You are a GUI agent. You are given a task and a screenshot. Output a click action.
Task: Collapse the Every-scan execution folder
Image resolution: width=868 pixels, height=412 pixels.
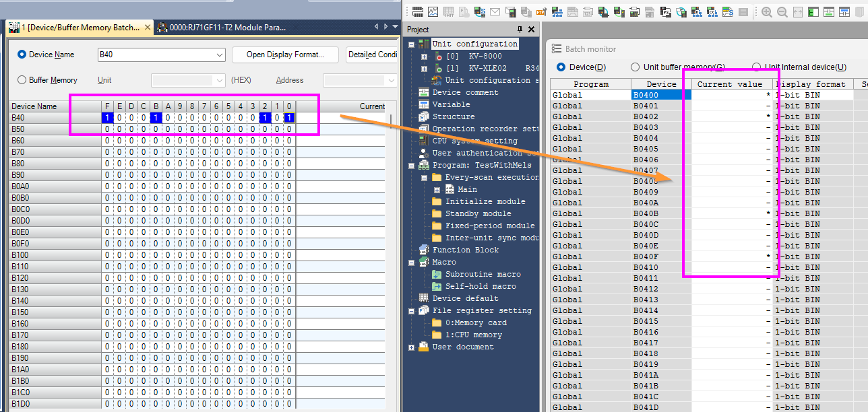pyautogui.click(x=424, y=177)
